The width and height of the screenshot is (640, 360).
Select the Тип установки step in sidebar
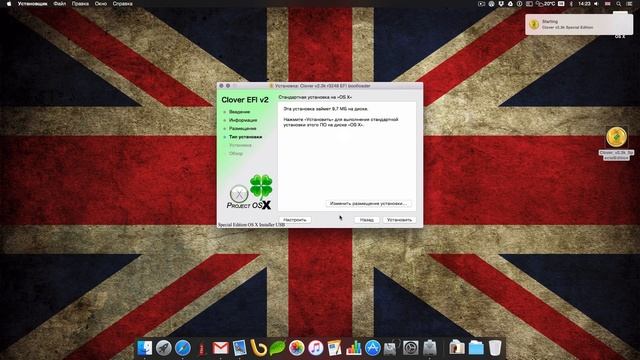click(x=245, y=137)
